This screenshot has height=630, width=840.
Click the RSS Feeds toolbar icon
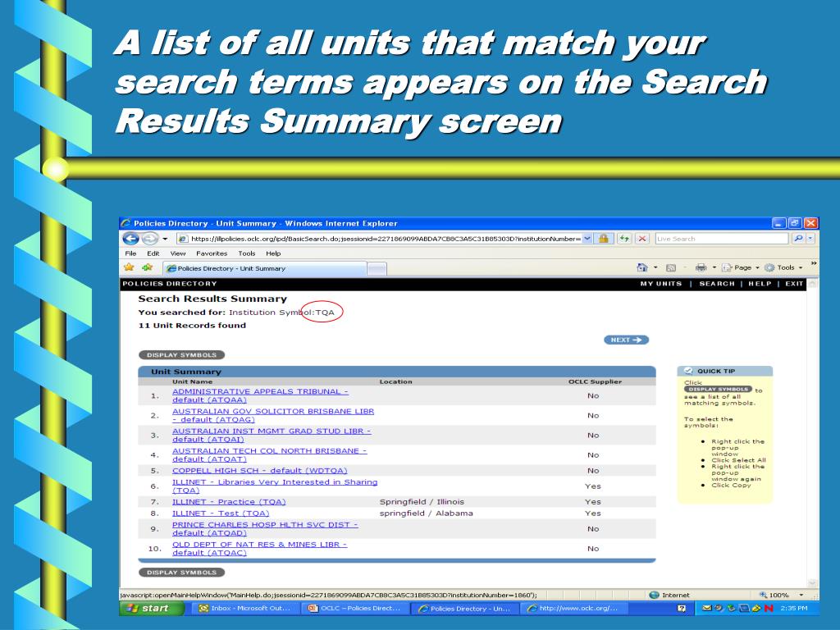tap(671, 267)
